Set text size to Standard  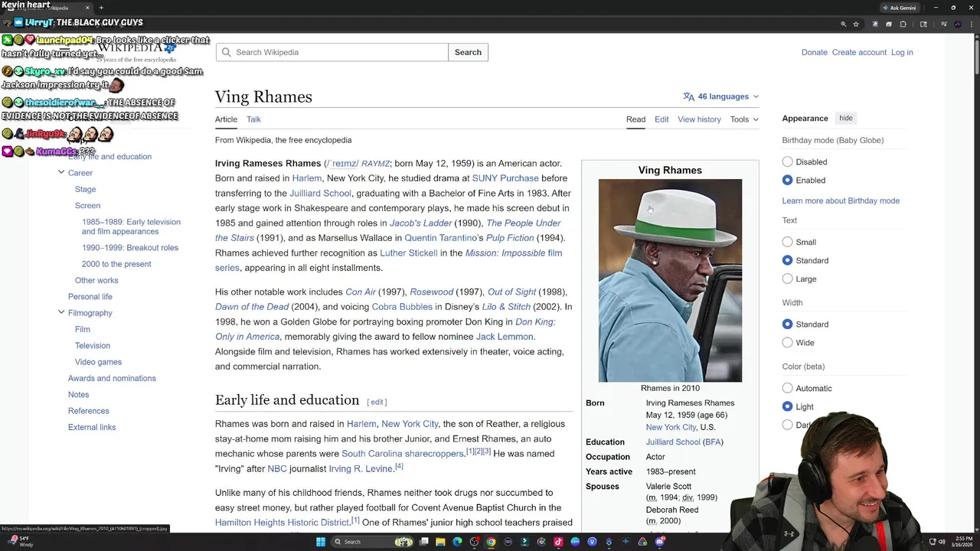coord(787,260)
